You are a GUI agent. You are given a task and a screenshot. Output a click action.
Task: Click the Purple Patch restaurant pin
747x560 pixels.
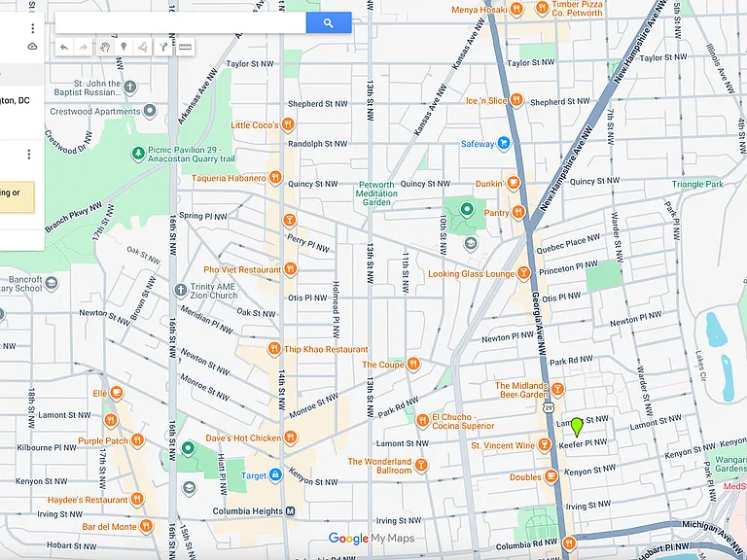click(137, 440)
